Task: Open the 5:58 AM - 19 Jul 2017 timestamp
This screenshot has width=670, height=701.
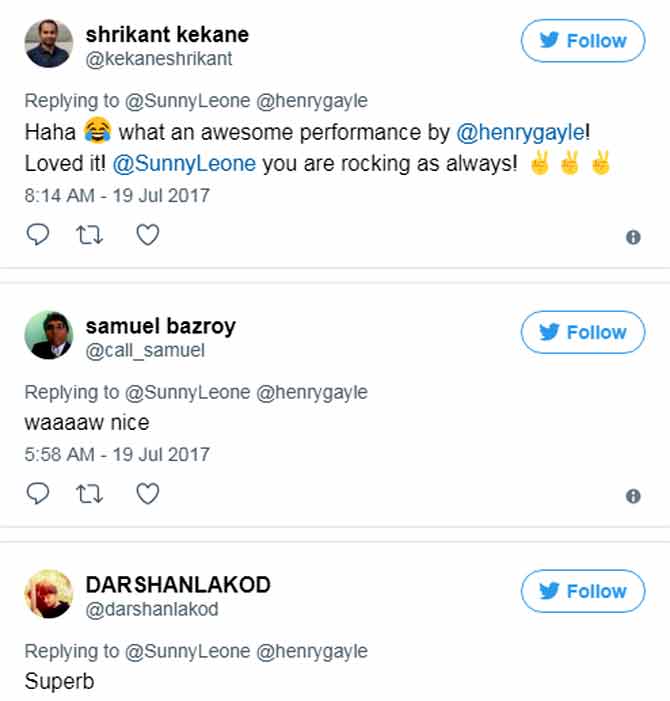Action: click(x=117, y=454)
